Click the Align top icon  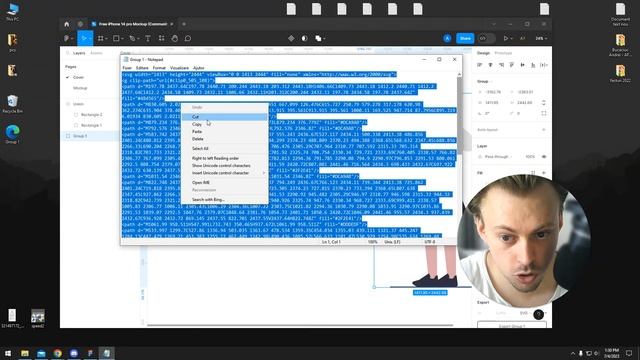click(512, 65)
